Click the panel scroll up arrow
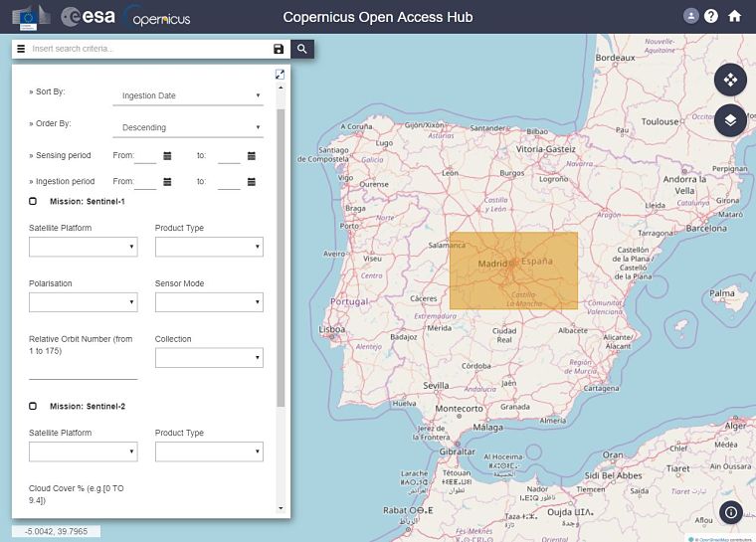 (281, 88)
